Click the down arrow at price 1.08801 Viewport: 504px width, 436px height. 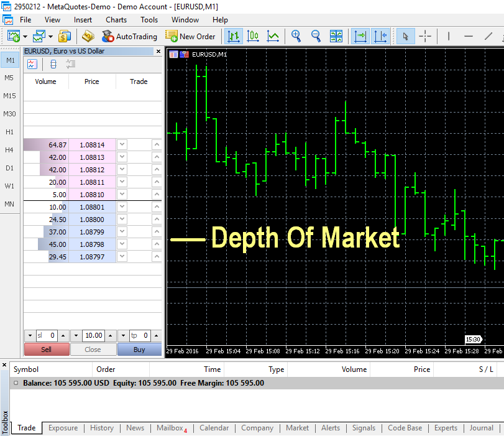(x=122, y=206)
